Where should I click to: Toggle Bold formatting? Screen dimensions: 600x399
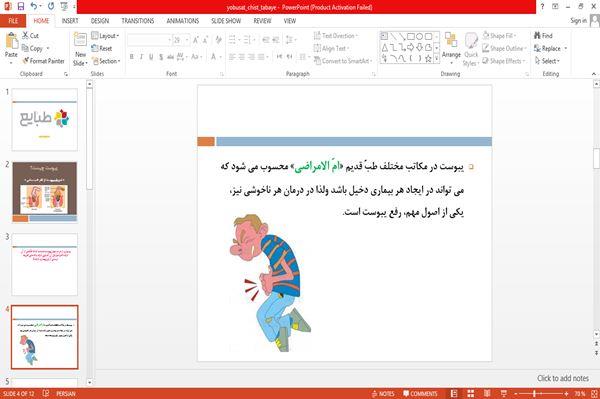pyautogui.click(x=131, y=57)
